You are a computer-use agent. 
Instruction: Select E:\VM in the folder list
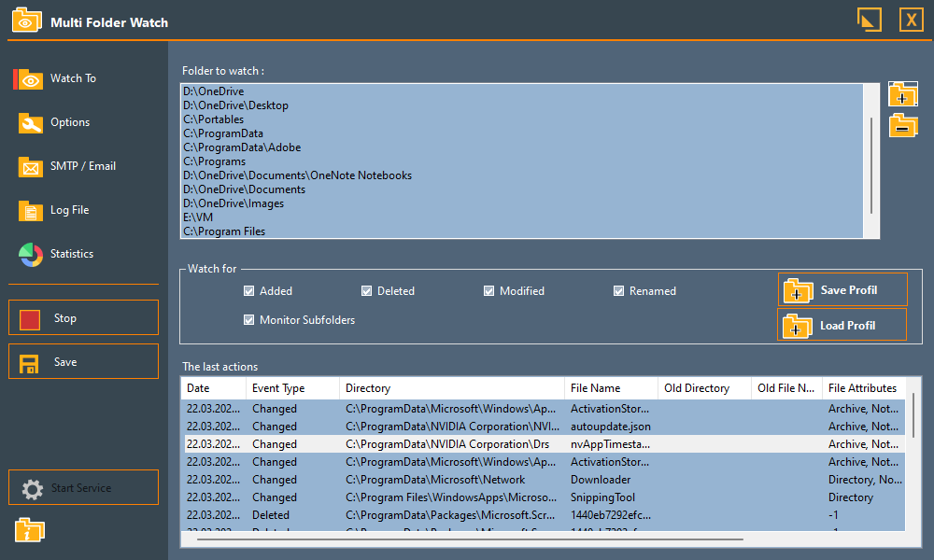(x=198, y=217)
